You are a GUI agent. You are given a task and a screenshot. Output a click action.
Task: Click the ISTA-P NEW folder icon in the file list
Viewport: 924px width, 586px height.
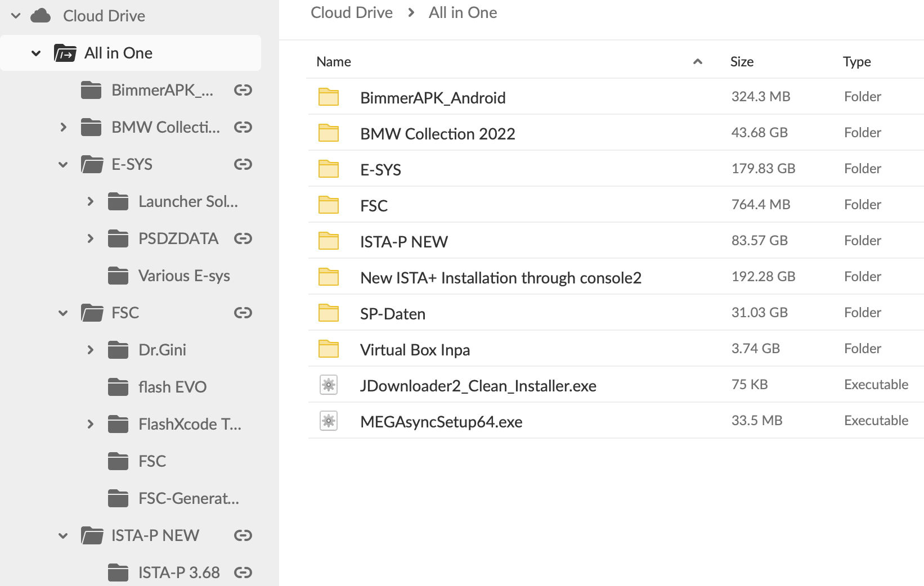(329, 241)
